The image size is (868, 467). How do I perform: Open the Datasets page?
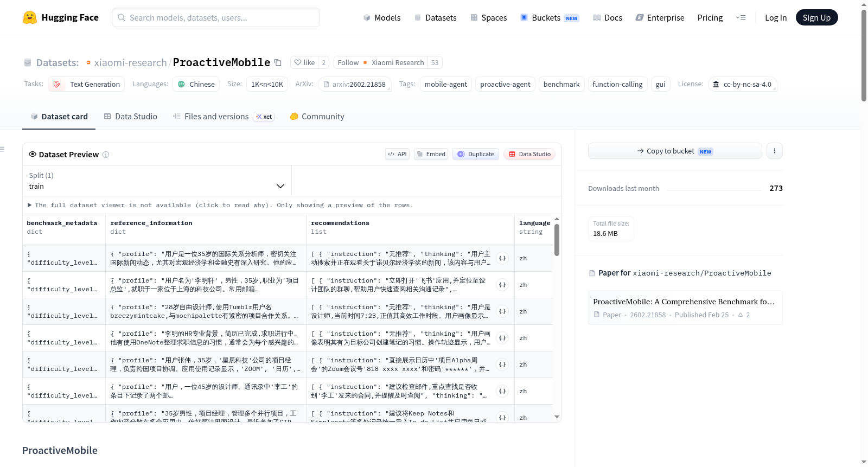436,17
